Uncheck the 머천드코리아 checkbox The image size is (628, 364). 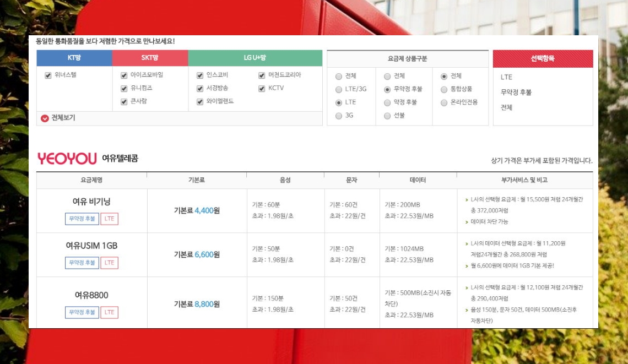point(262,75)
